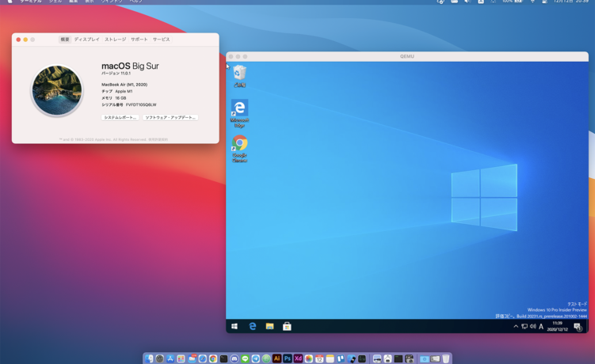The image size is (595, 364).
Task: Switch to the サービス tab
Action: 162,40
